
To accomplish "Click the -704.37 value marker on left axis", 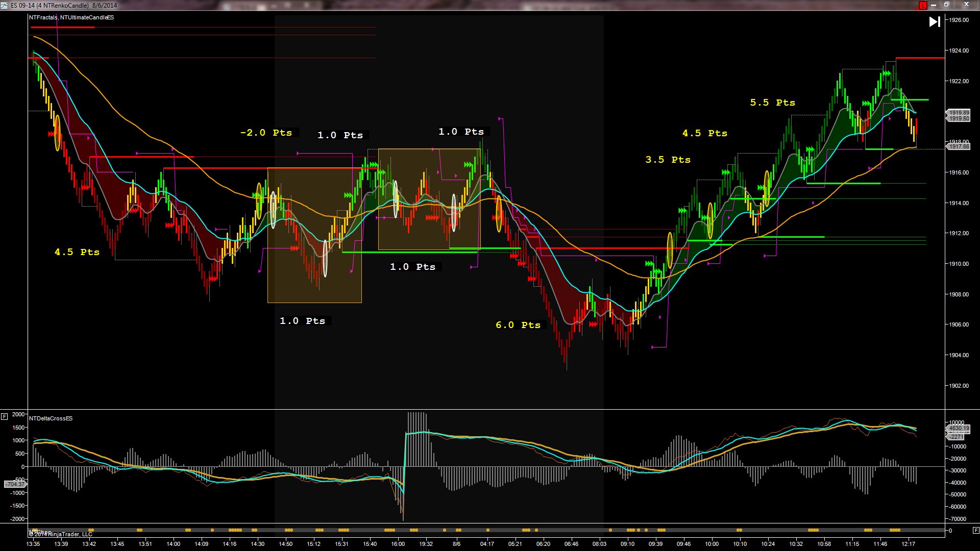I will pyautogui.click(x=15, y=484).
